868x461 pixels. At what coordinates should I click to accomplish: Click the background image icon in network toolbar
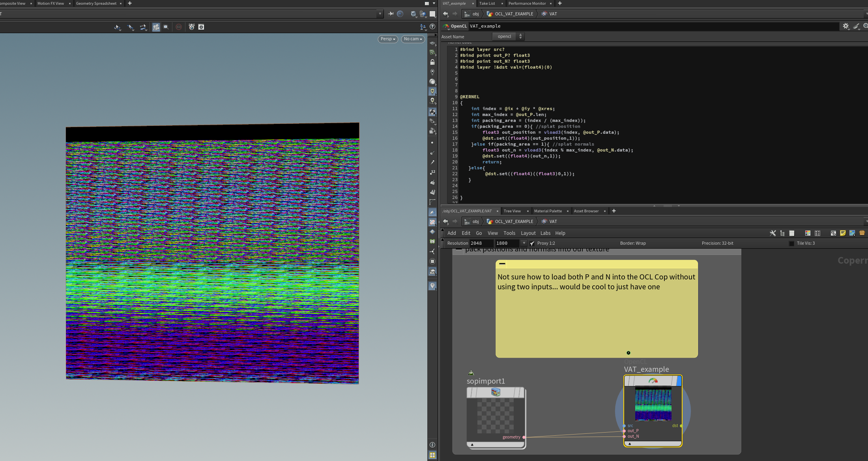pos(852,233)
